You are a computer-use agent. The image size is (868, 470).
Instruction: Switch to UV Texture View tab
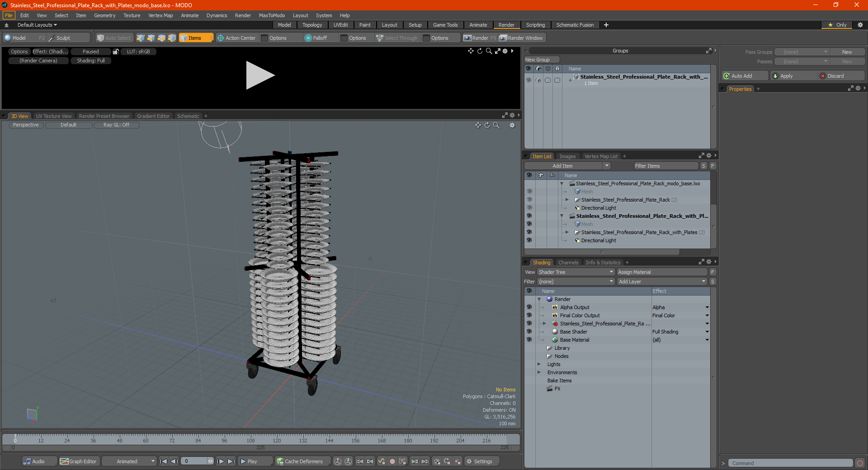54,116
